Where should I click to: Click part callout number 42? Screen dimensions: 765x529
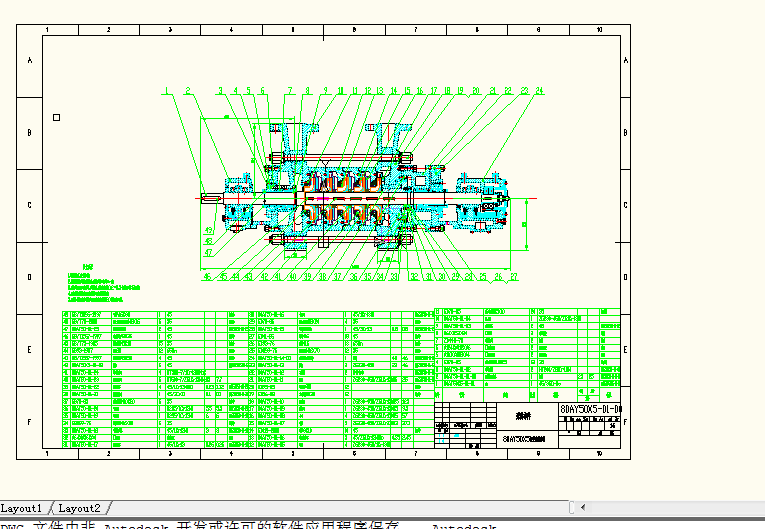click(x=264, y=276)
